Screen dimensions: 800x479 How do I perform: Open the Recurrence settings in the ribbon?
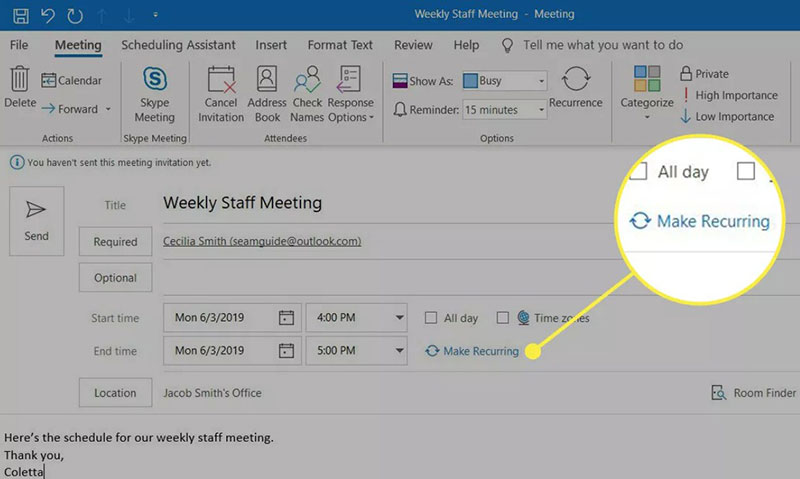[x=576, y=87]
